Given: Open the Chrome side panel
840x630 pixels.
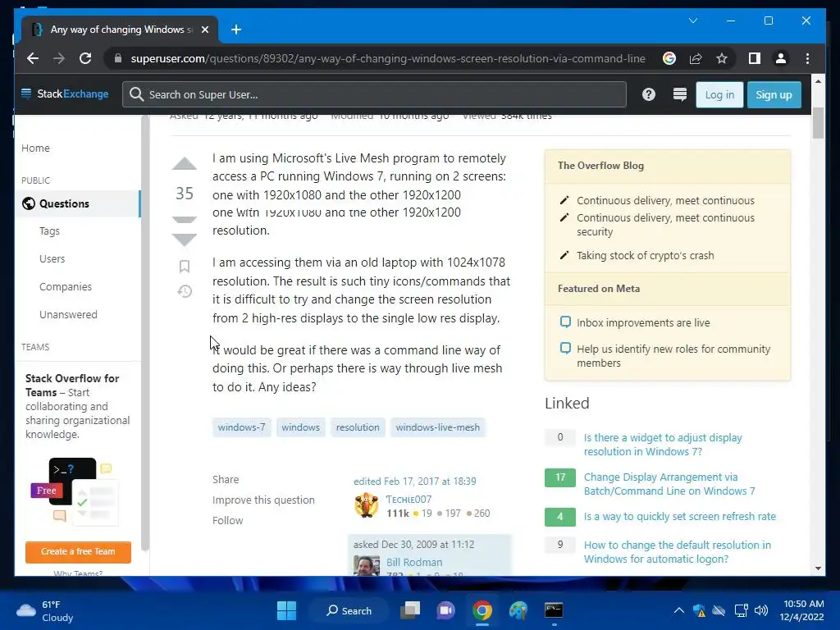Looking at the screenshot, I should click(x=755, y=58).
